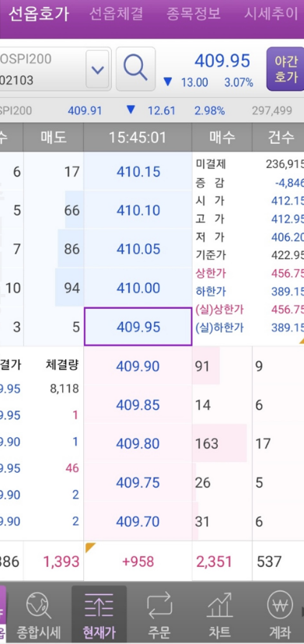Tap the 하한가 label
Viewport: 304px width, 644px height.
point(211,291)
